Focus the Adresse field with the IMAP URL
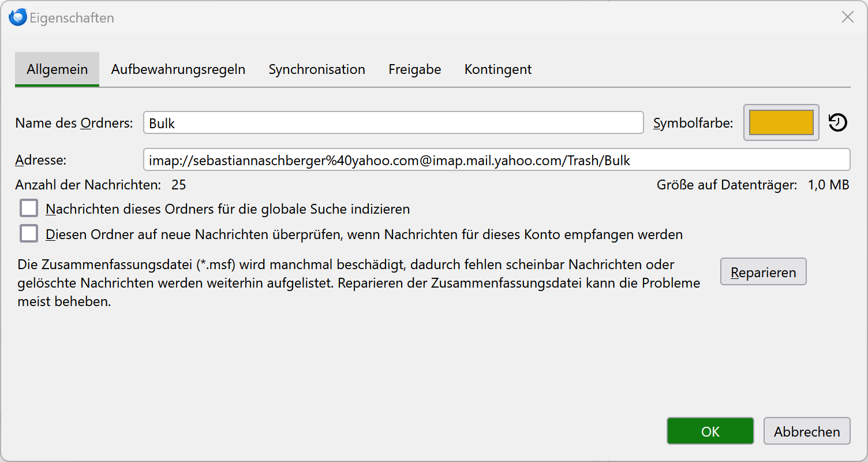This screenshot has width=868, height=462. click(x=496, y=160)
